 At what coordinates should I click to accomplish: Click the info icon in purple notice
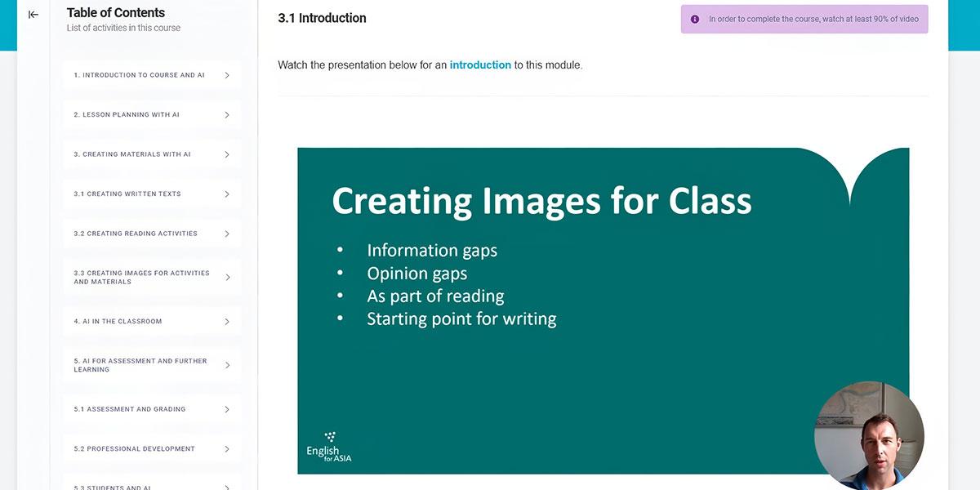tap(695, 19)
